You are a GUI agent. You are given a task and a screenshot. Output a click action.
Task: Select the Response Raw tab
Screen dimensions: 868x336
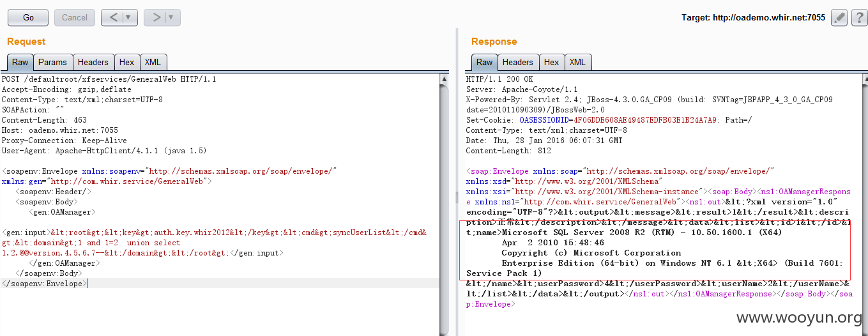click(485, 62)
